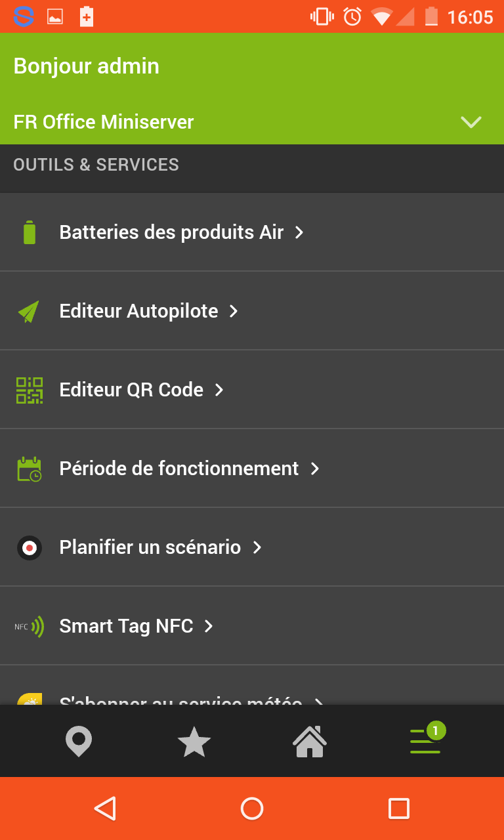Tap the QR code icon
Image resolution: width=504 pixels, height=840 pixels.
click(x=30, y=390)
